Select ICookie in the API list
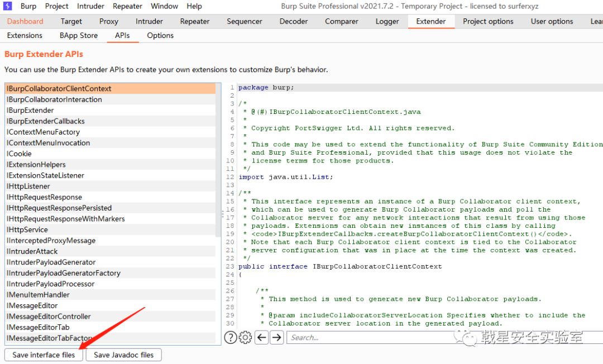The image size is (603, 364). coord(110,154)
